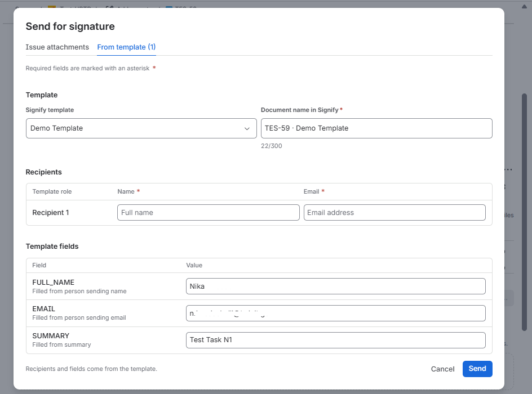Click the Recipients section heading
This screenshot has height=394, width=532.
click(x=44, y=172)
